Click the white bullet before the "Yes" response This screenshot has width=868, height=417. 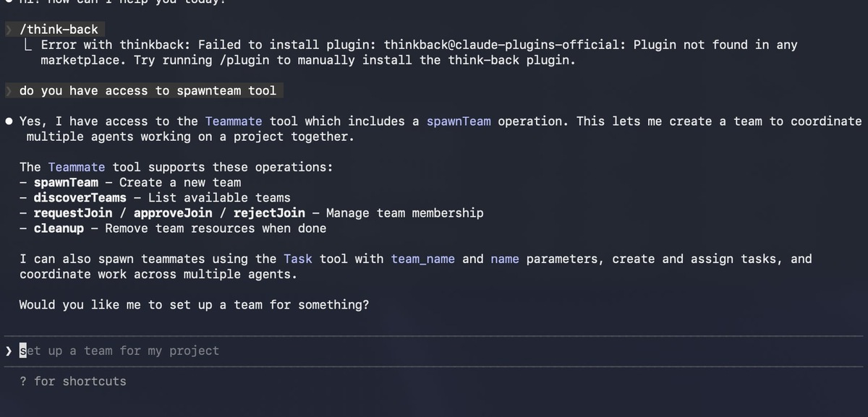click(9, 121)
